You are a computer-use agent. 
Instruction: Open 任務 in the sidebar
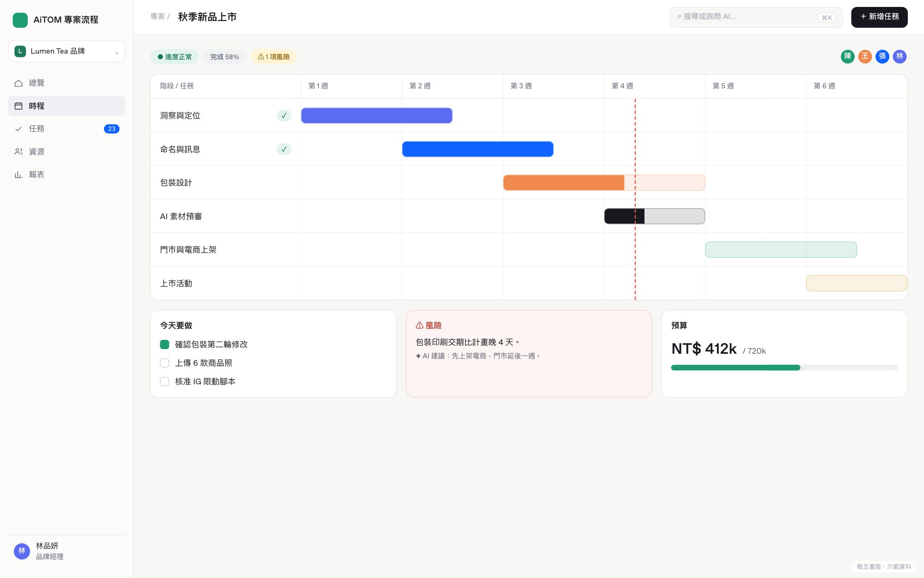click(67, 129)
